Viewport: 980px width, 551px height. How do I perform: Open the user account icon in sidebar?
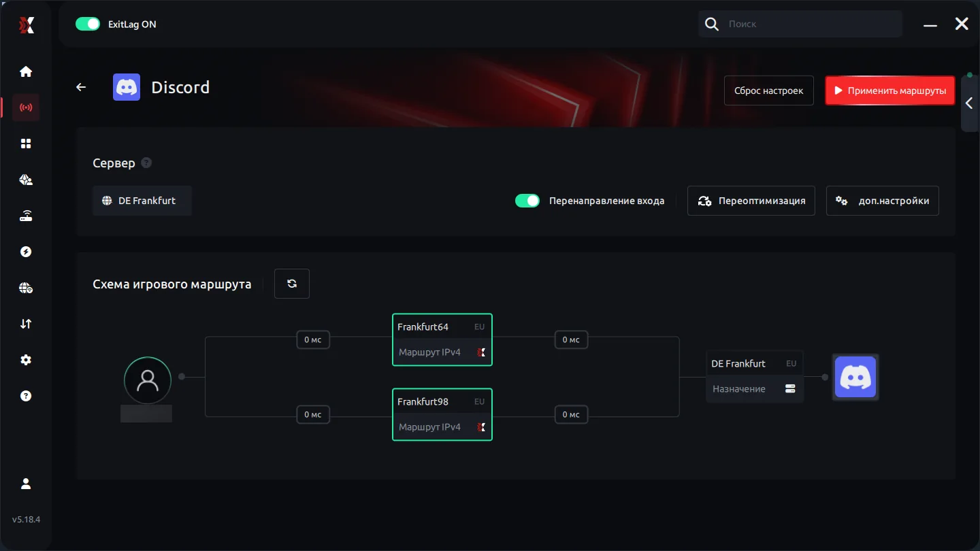click(x=26, y=484)
